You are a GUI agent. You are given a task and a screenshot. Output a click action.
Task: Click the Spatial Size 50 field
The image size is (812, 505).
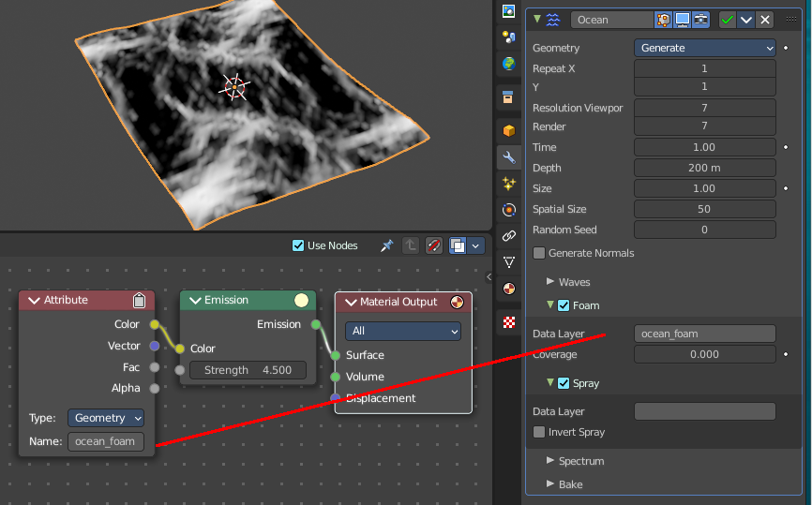point(705,209)
